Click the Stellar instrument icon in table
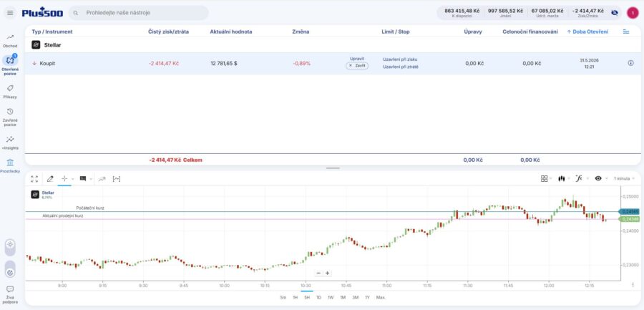 pos(36,45)
